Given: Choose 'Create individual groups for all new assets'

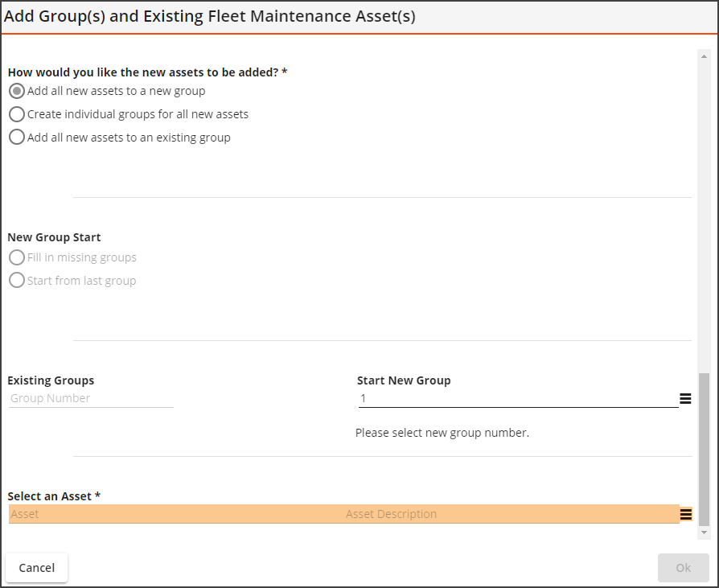Looking at the screenshot, I should click(x=17, y=114).
